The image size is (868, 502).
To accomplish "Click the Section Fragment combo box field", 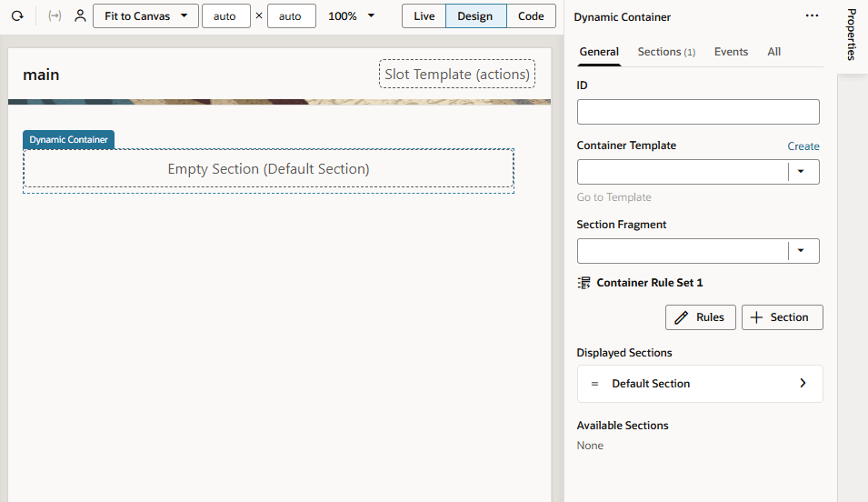I will (698, 251).
